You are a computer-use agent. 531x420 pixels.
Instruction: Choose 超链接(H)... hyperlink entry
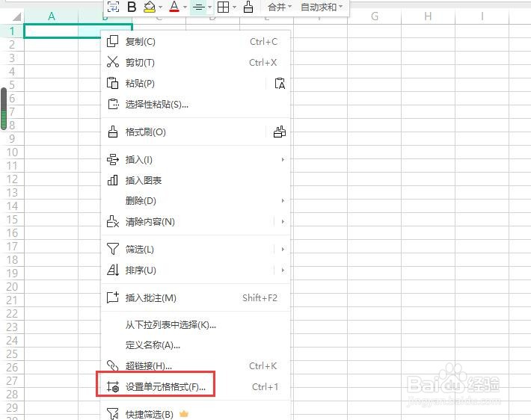pyautogui.click(x=196, y=366)
